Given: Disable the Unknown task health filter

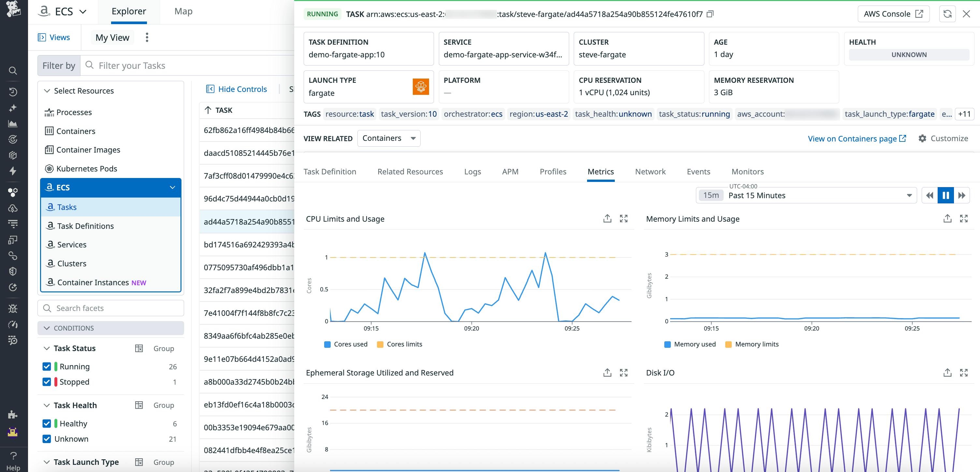Looking at the screenshot, I should click(x=46, y=439).
